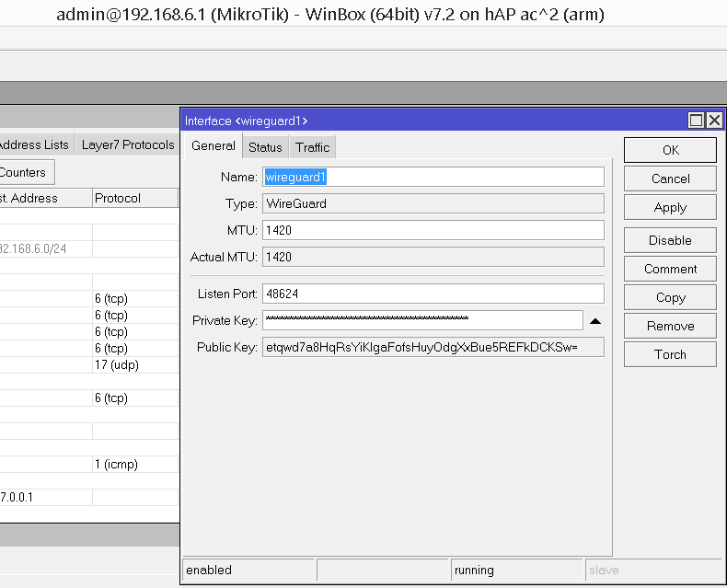Screen dimensions: 727x588
Task: Switch to the Status tab
Action: click(x=265, y=147)
